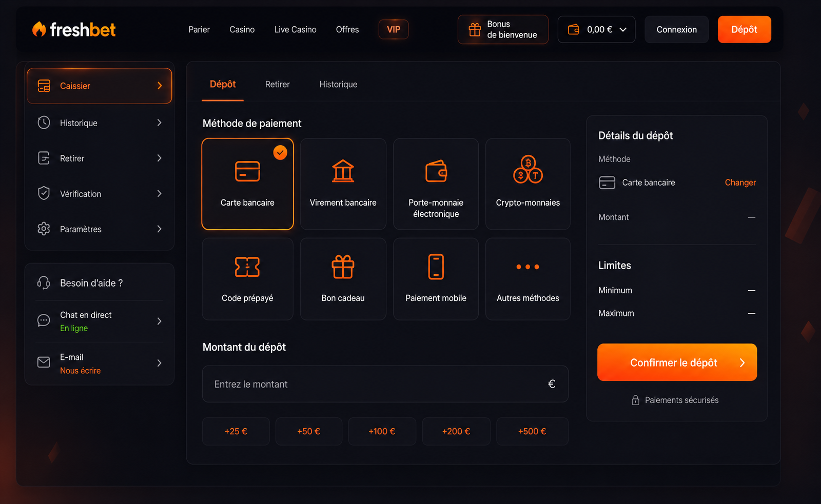Click the Paiements sécurisés text
The image size is (821, 504).
681,400
